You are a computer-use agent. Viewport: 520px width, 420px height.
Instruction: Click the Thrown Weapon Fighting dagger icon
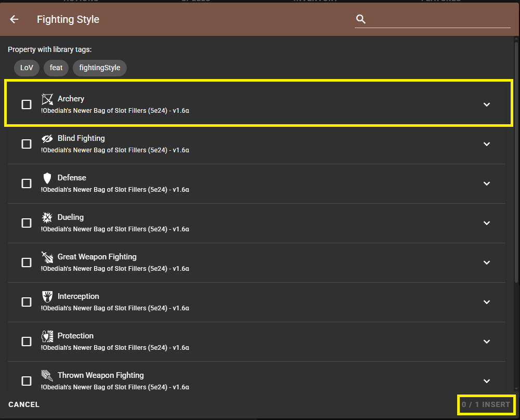click(x=47, y=375)
